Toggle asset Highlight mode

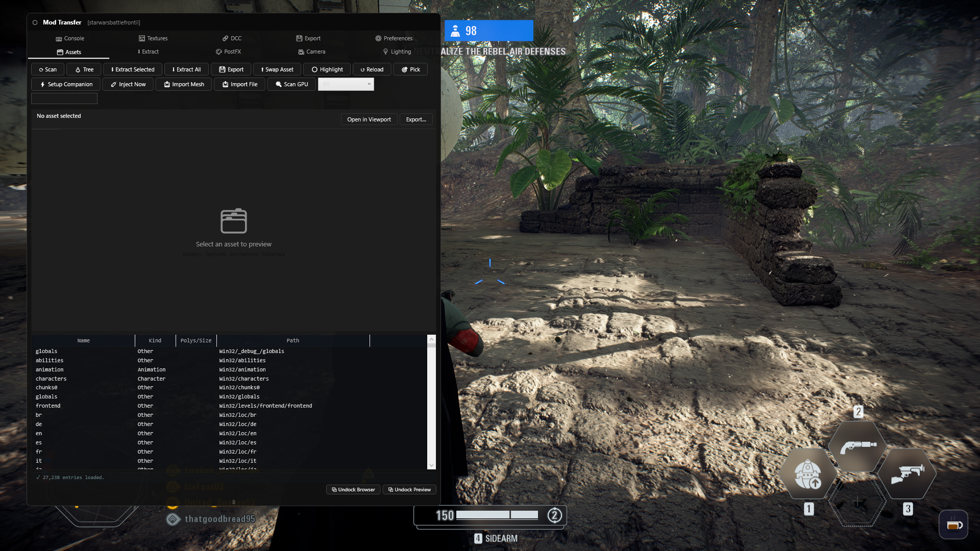point(327,69)
